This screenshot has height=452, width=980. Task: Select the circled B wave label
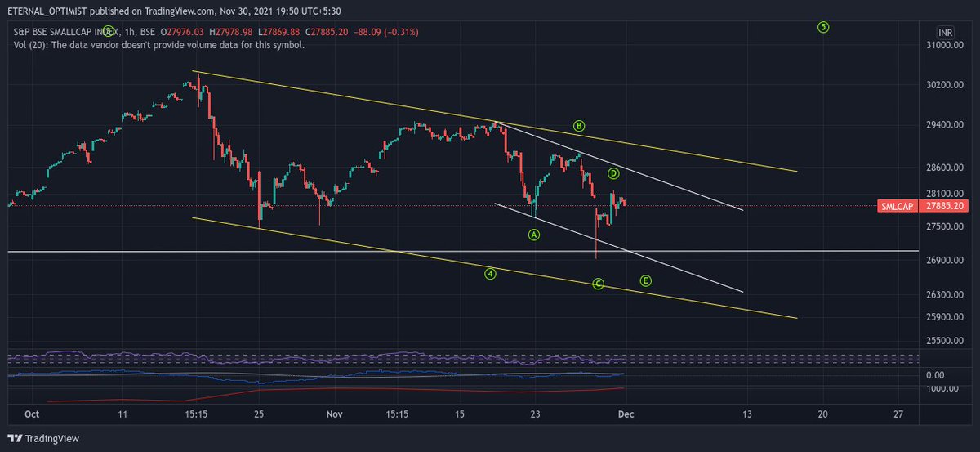click(579, 126)
